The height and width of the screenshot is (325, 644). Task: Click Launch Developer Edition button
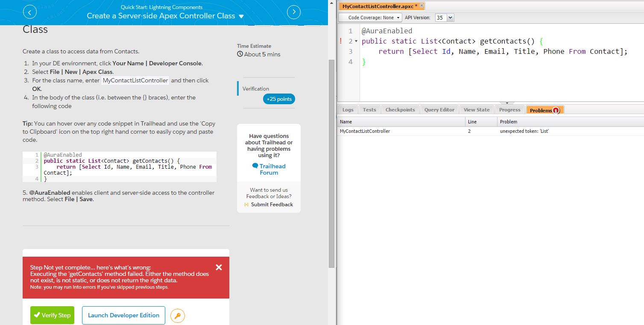(x=123, y=315)
